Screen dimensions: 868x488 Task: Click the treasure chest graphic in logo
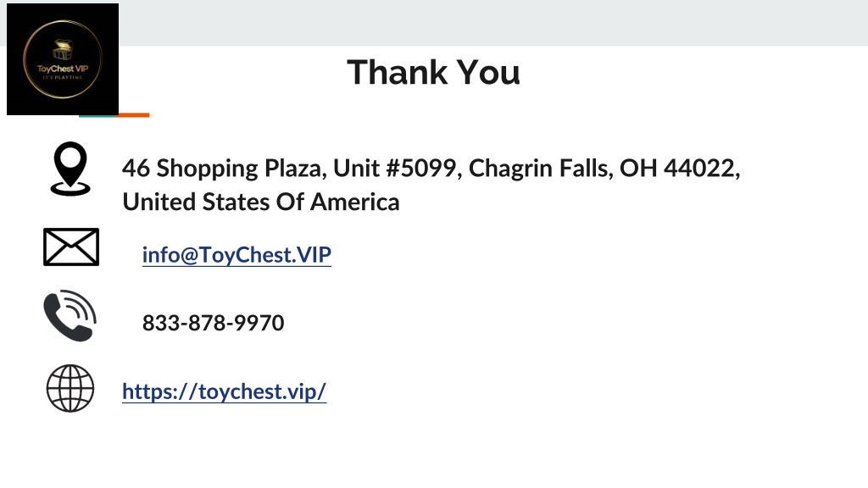coord(63,50)
